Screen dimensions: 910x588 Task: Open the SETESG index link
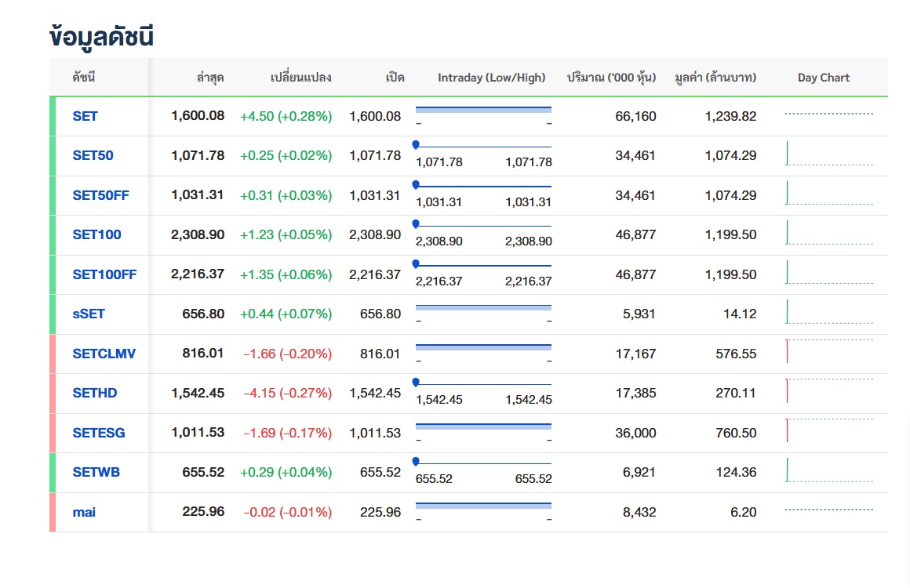click(99, 433)
